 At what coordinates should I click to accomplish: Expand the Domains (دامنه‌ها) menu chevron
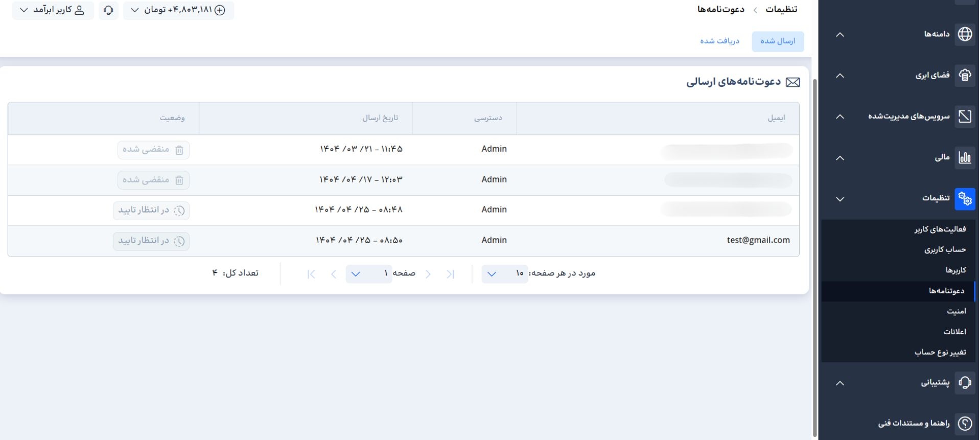(x=840, y=35)
